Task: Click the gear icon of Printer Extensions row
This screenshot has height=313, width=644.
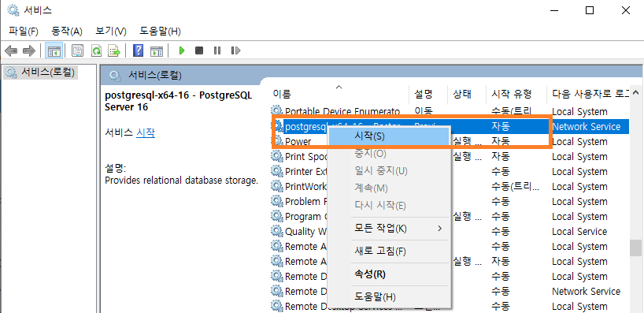Action: click(277, 171)
